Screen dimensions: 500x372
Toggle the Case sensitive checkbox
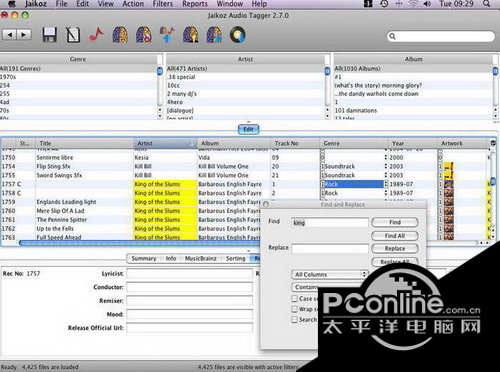point(294,298)
